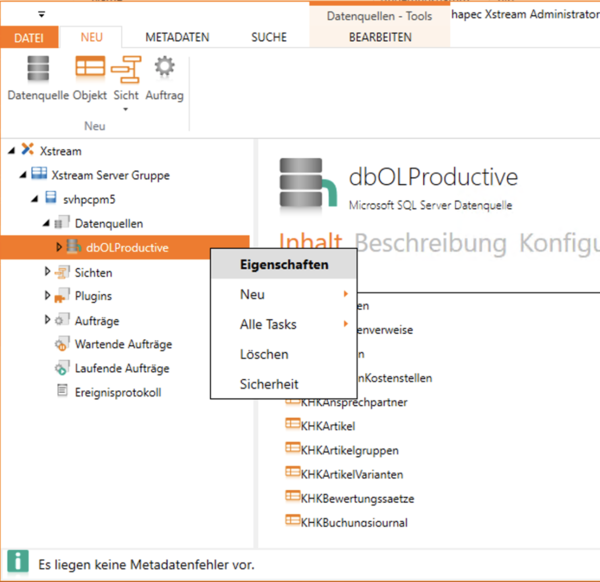Open the DATEI tab

[x=29, y=37]
